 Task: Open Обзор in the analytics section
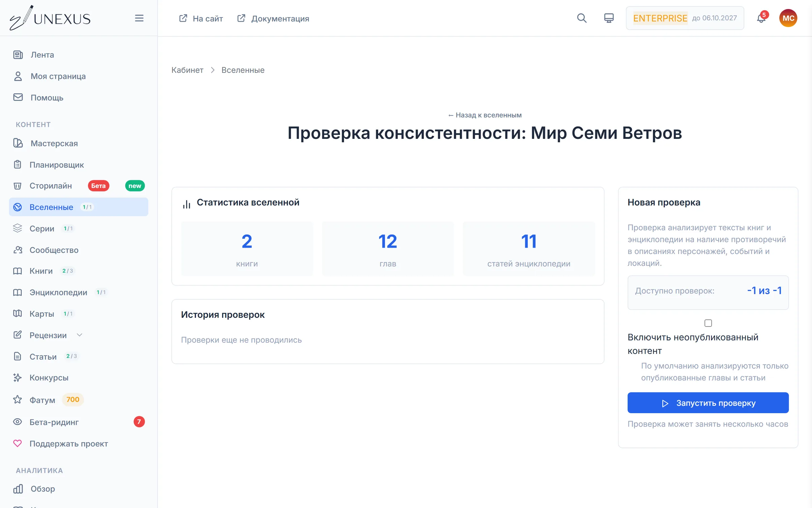78,489
